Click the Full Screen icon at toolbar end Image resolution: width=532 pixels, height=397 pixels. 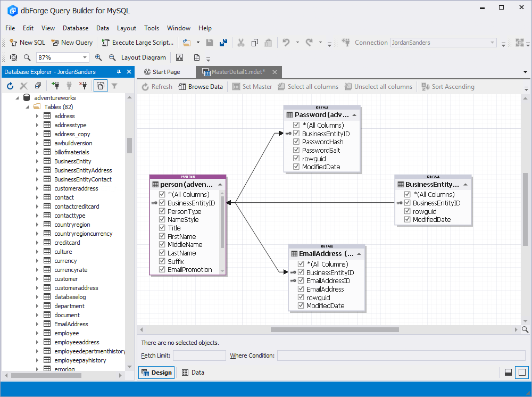click(x=519, y=43)
